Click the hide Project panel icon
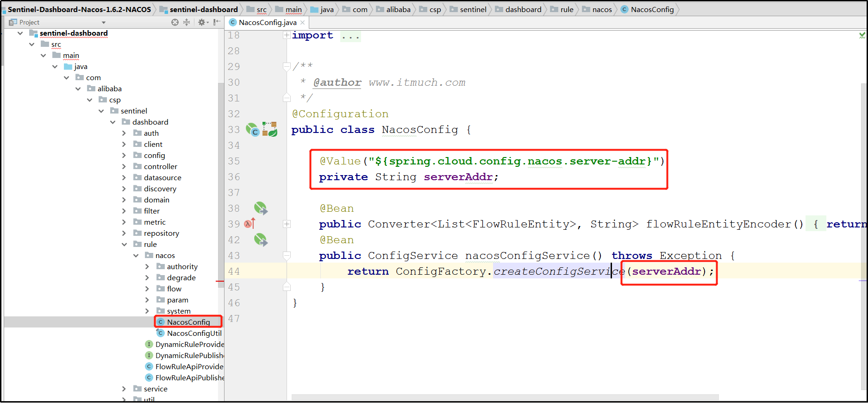This screenshot has width=868, height=403. pyautogui.click(x=217, y=22)
